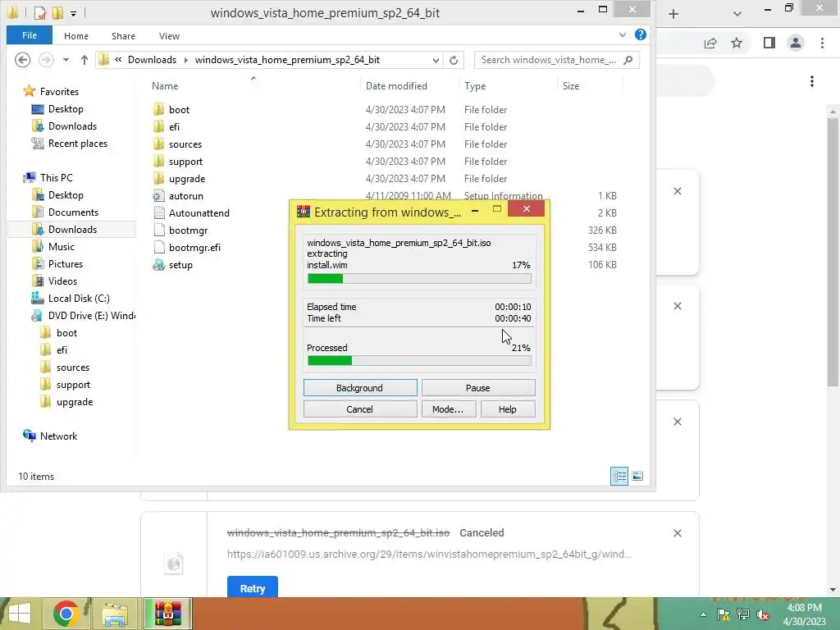Click the Chrome downloads page scrollbar
Screen dimensions: 840x630
833,252
